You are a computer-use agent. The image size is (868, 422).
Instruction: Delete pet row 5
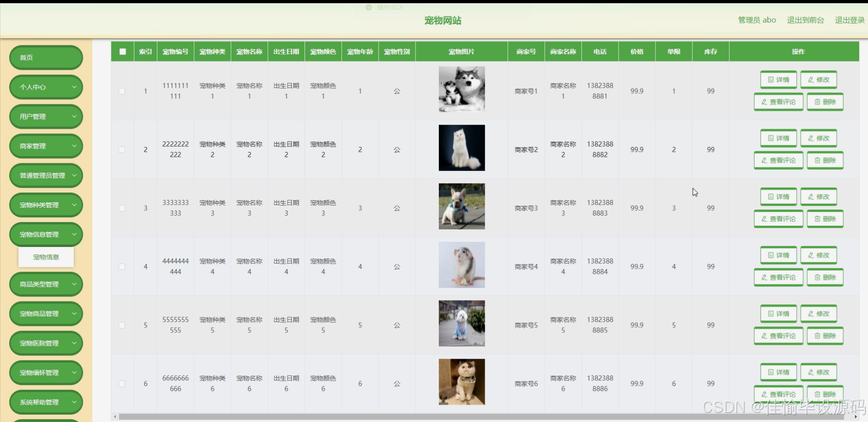coord(825,336)
